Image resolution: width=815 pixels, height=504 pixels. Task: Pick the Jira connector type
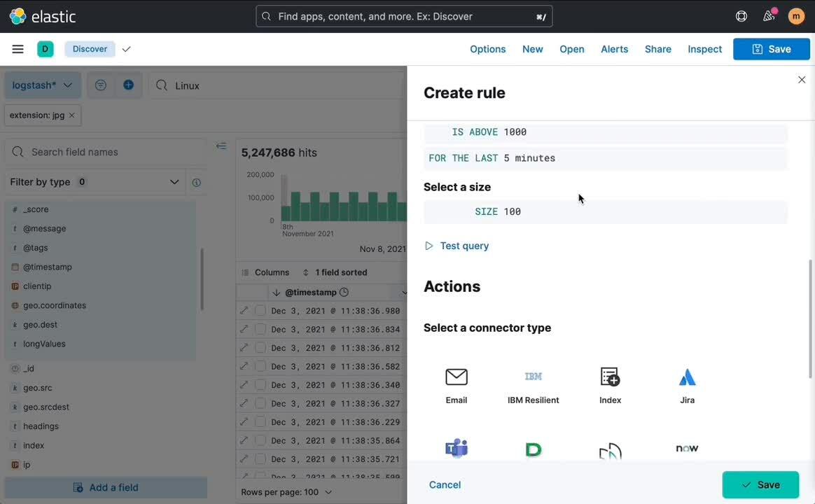(687, 386)
